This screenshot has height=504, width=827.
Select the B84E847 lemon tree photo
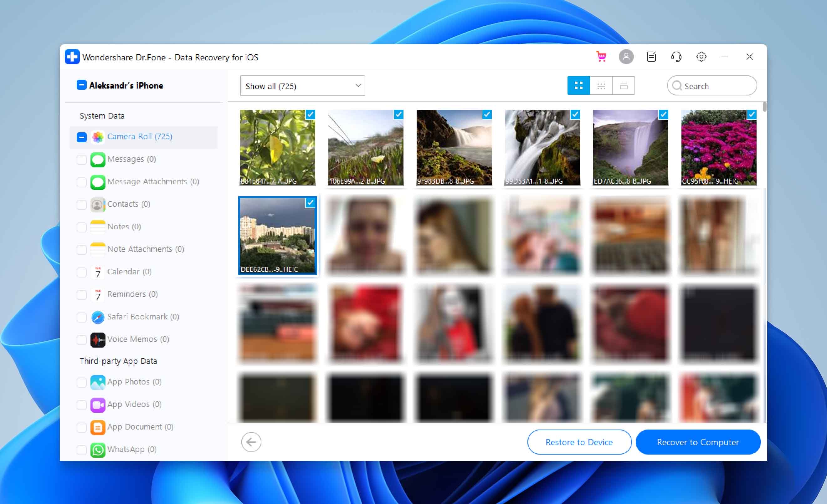click(x=277, y=148)
